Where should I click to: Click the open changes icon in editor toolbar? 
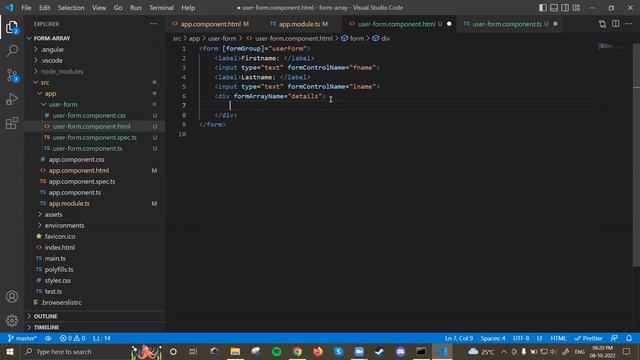pyautogui.click(x=602, y=24)
